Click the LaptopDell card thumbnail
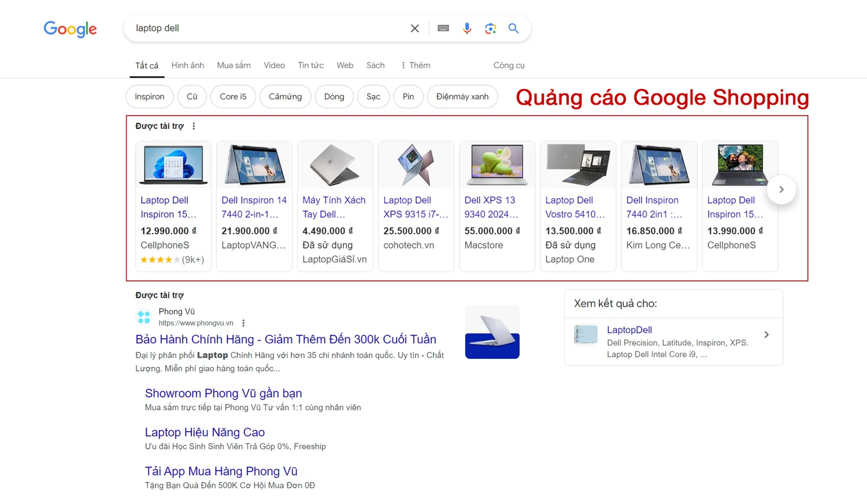 click(586, 335)
